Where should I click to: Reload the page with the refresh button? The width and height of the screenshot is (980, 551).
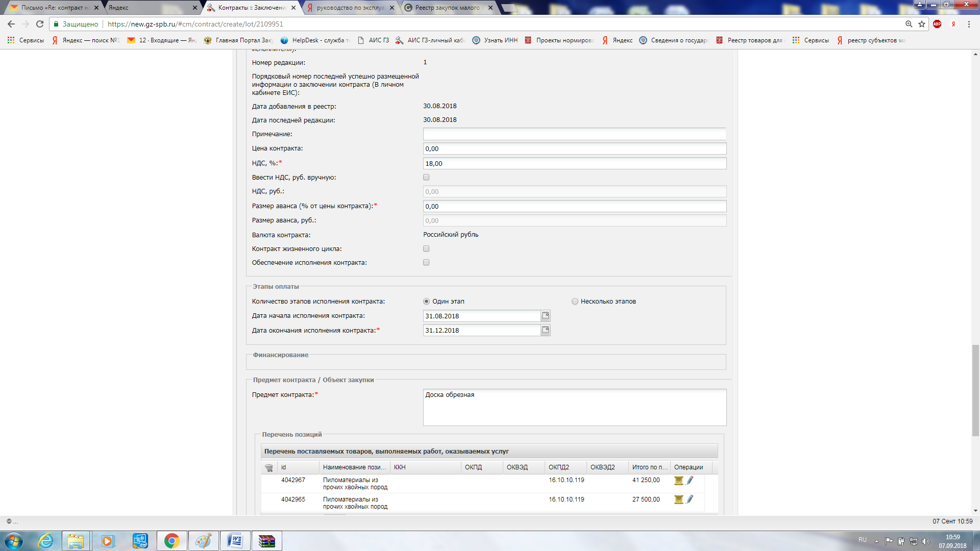(40, 24)
